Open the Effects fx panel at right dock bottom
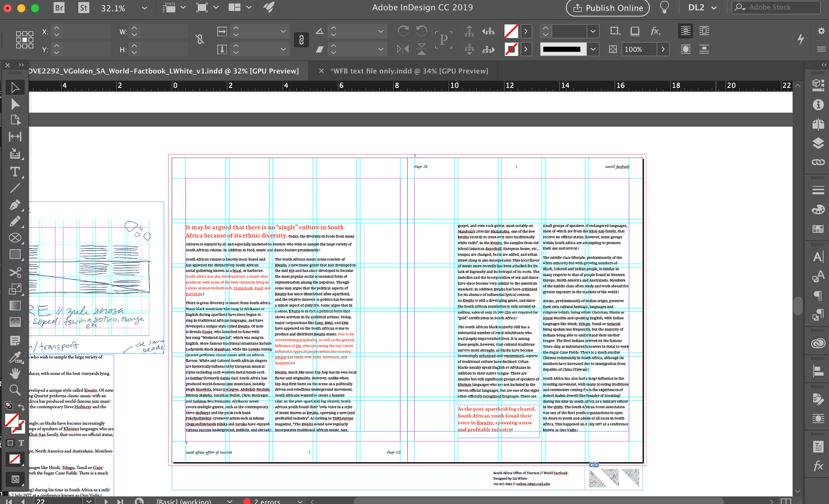Viewport: 829px width, 504px height. point(818,466)
